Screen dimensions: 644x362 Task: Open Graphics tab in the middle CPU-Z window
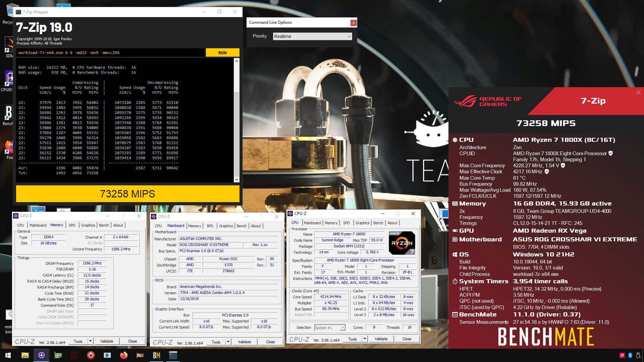[226, 226]
